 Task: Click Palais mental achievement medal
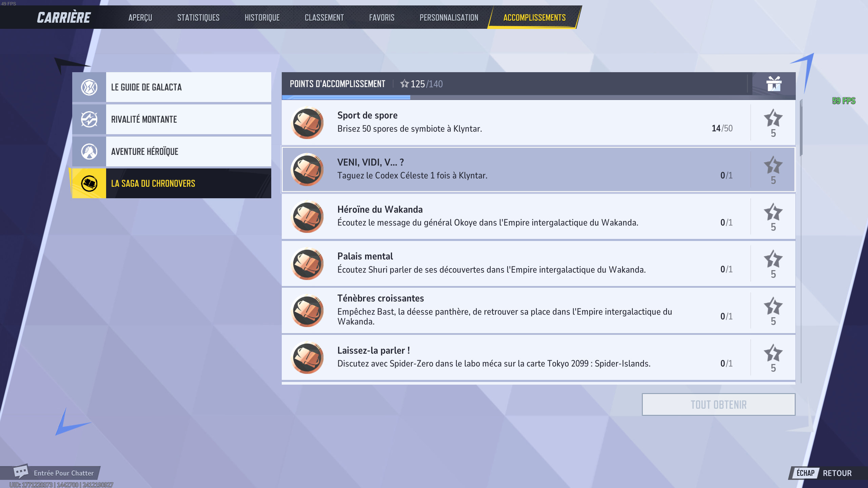tap(307, 264)
